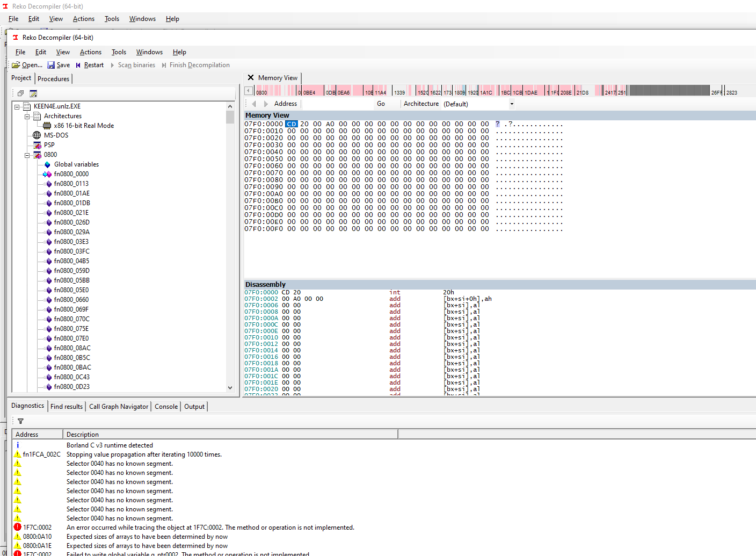Image resolution: width=756 pixels, height=556 pixels.
Task: Collapse the KEEN4E.unlz.EXE tree node
Action: [18, 106]
